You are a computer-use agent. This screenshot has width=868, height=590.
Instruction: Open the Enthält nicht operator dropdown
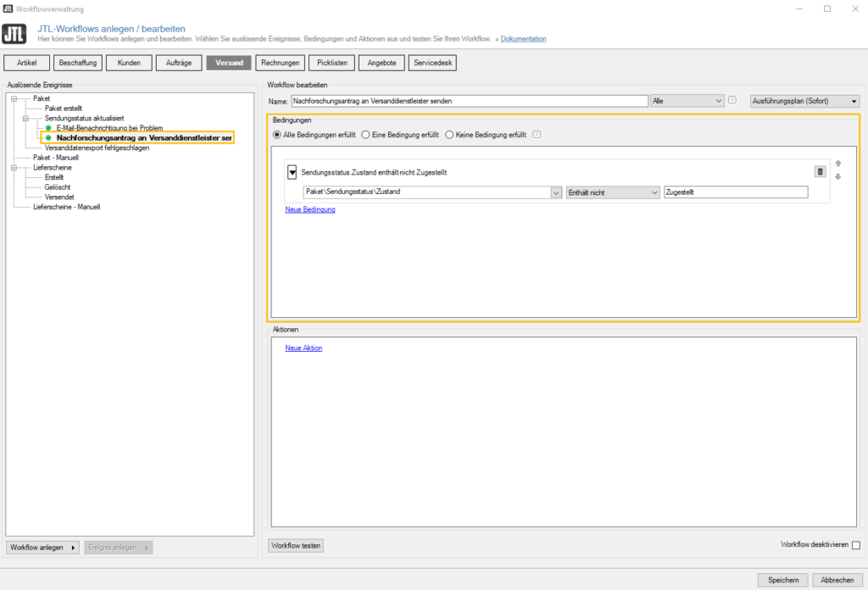(612, 192)
